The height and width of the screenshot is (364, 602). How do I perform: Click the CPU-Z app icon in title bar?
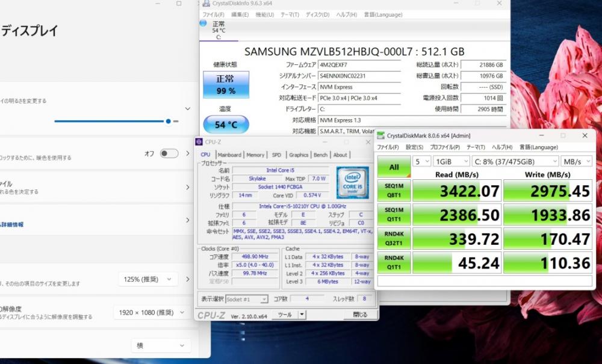(199, 142)
